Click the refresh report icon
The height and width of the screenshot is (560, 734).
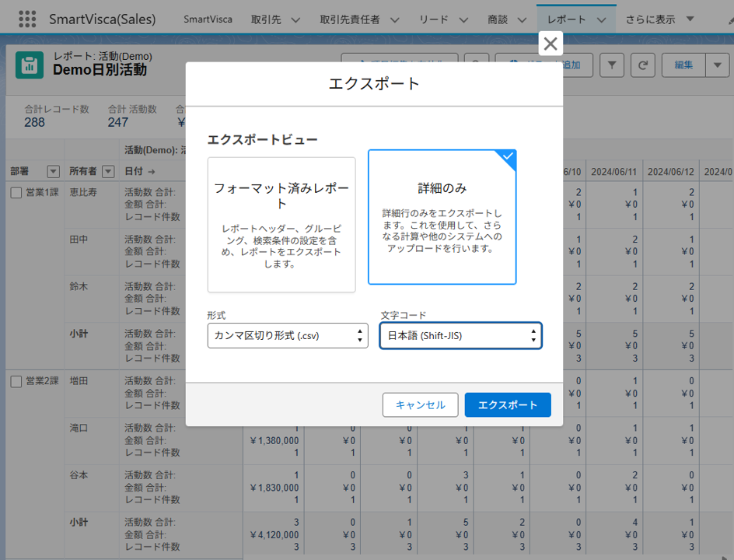coord(642,65)
